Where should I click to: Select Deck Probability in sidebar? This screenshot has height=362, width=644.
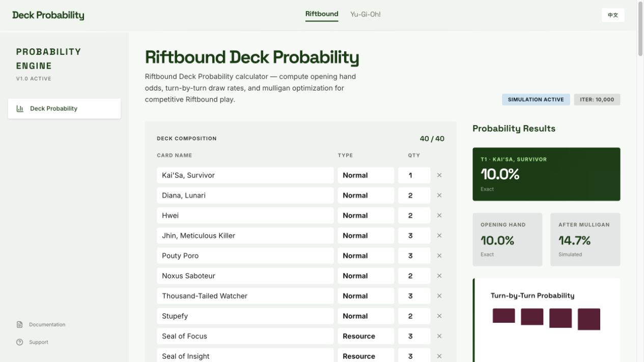[64, 108]
